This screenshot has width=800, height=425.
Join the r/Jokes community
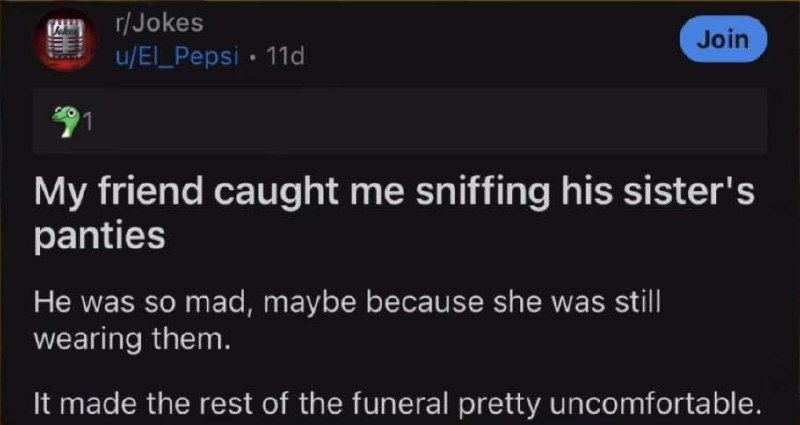point(723,38)
